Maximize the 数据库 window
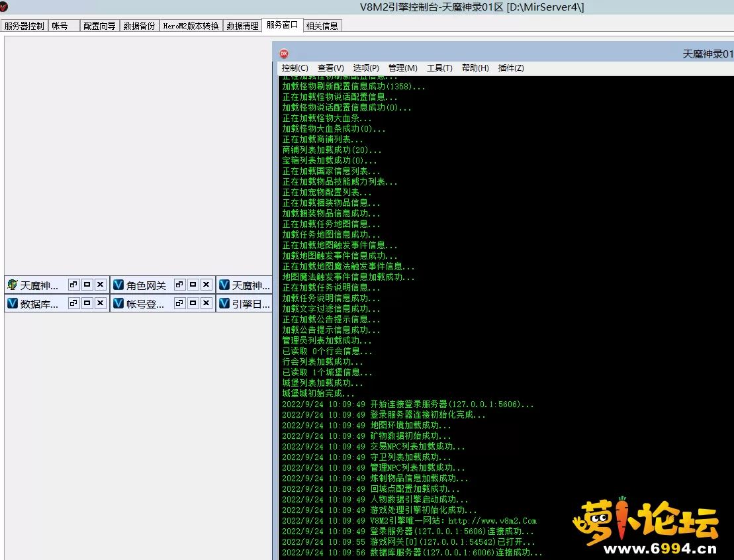The height and width of the screenshot is (560, 734). [87, 303]
